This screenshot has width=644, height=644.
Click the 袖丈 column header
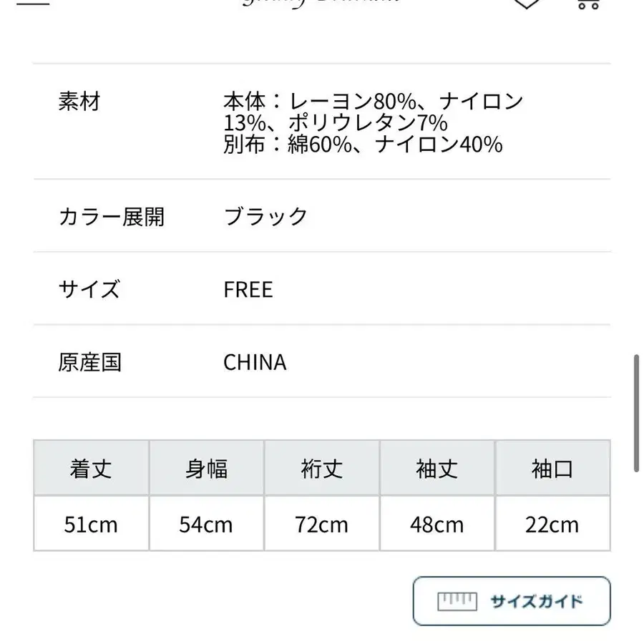click(436, 469)
